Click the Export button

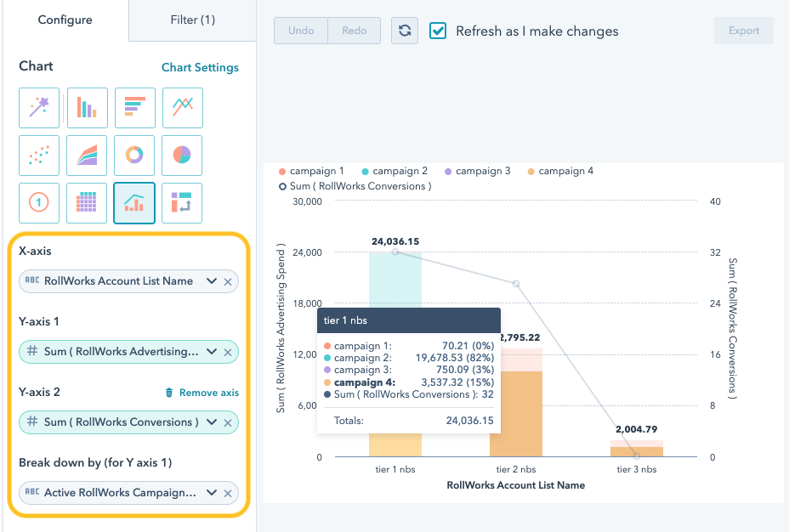coord(744,31)
